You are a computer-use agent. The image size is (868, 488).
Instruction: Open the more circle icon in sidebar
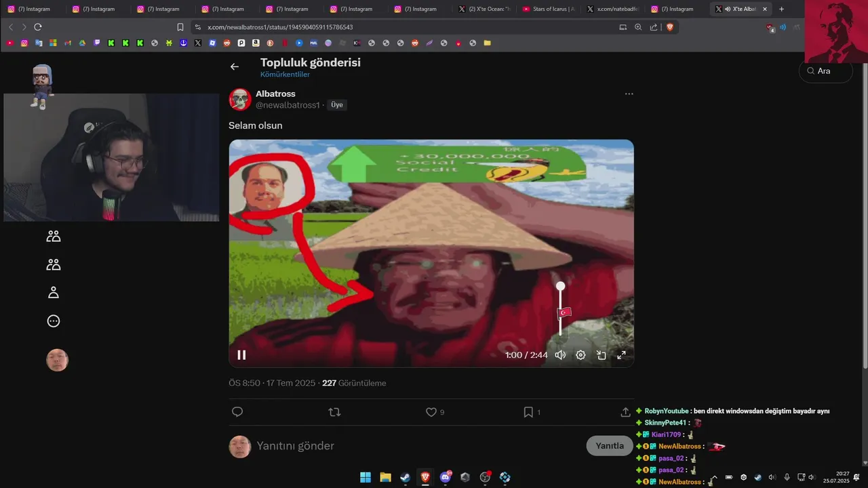(x=54, y=321)
